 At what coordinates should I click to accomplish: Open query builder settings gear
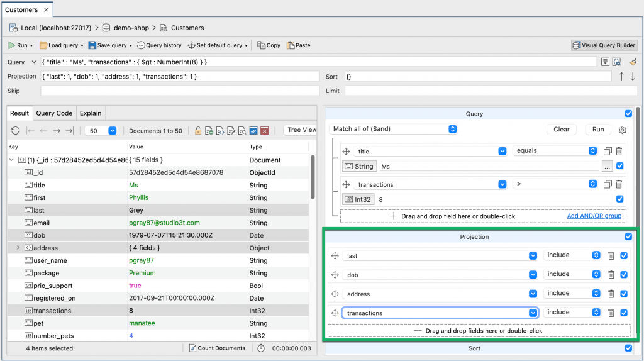coord(623,130)
